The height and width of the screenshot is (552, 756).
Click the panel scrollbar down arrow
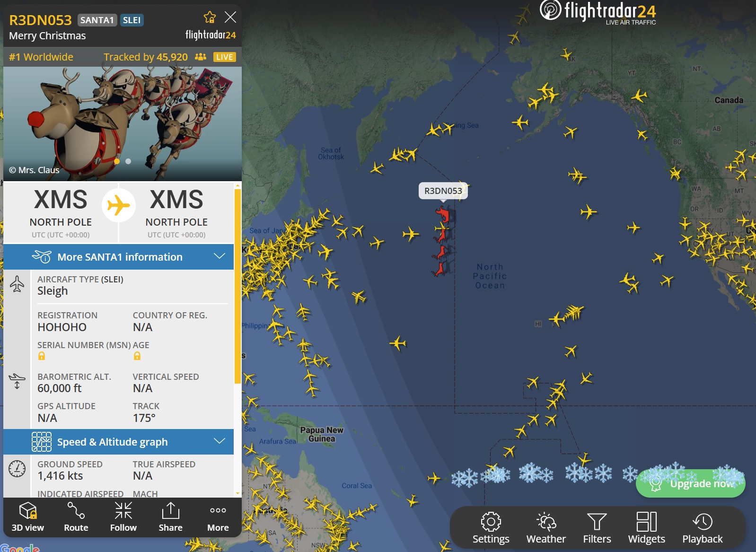click(237, 493)
